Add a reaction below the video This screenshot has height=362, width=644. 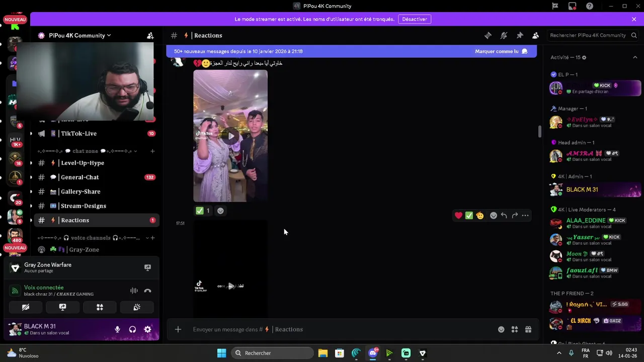click(220, 211)
